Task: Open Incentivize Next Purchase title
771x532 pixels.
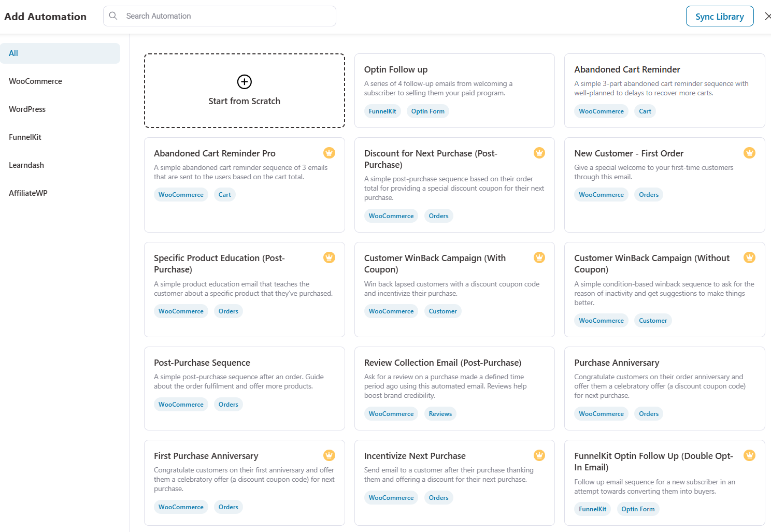Action: (x=415, y=456)
